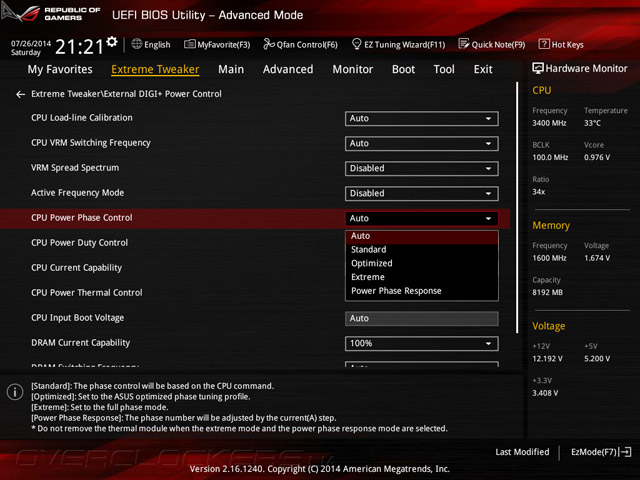Image resolution: width=640 pixels, height=480 pixels.
Task: Open CPU Load-line Calibration dropdown
Action: [422, 119]
